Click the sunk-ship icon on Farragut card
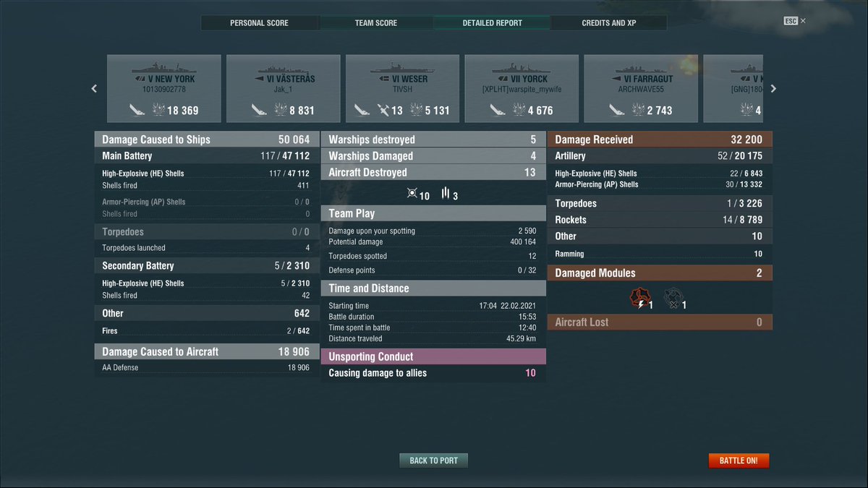 click(617, 110)
